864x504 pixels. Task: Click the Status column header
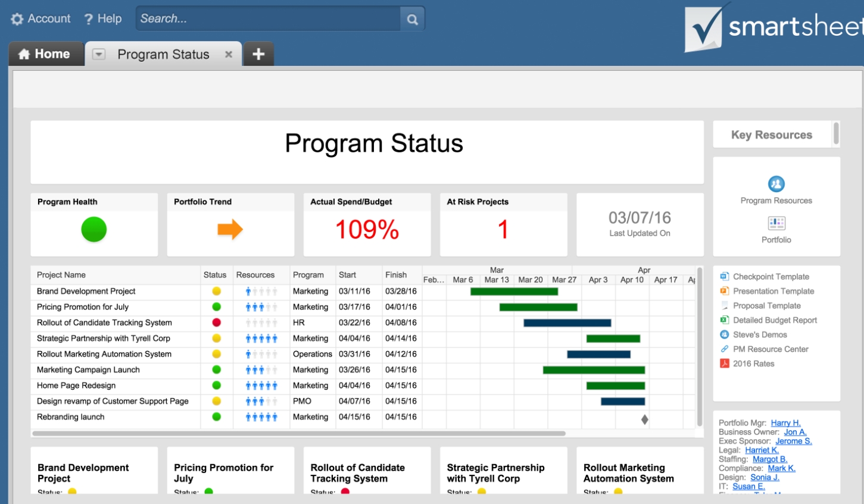(x=215, y=275)
